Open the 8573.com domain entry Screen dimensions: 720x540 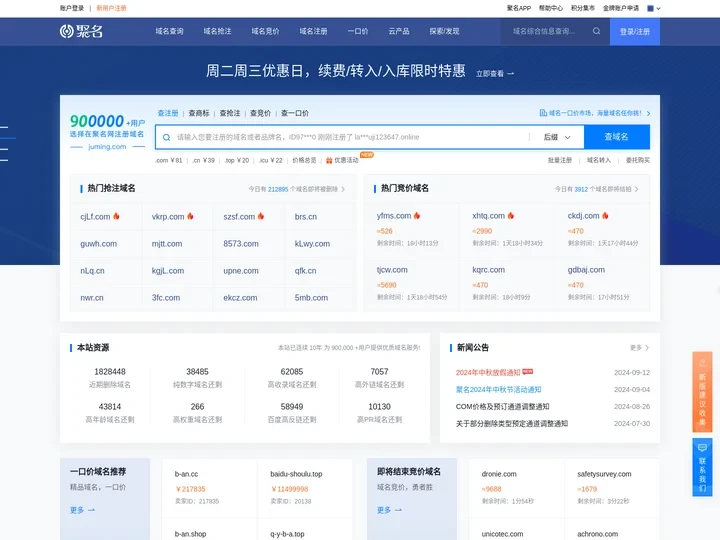[x=241, y=244]
